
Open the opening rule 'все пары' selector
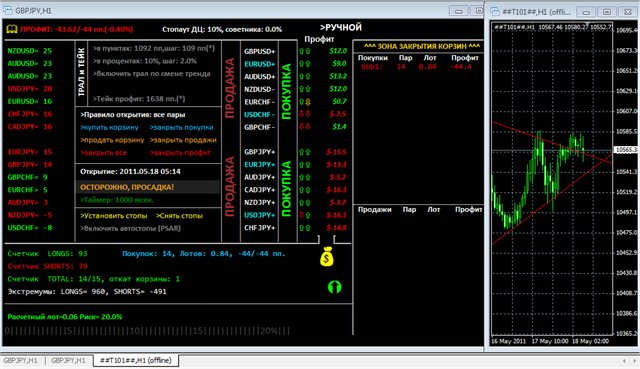[133, 115]
